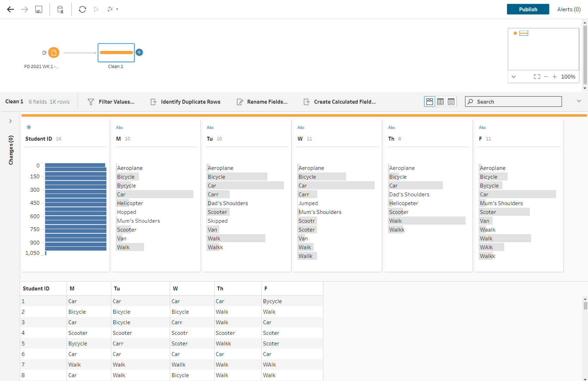
Task: Expand the Changes side panel
Action: (11, 121)
